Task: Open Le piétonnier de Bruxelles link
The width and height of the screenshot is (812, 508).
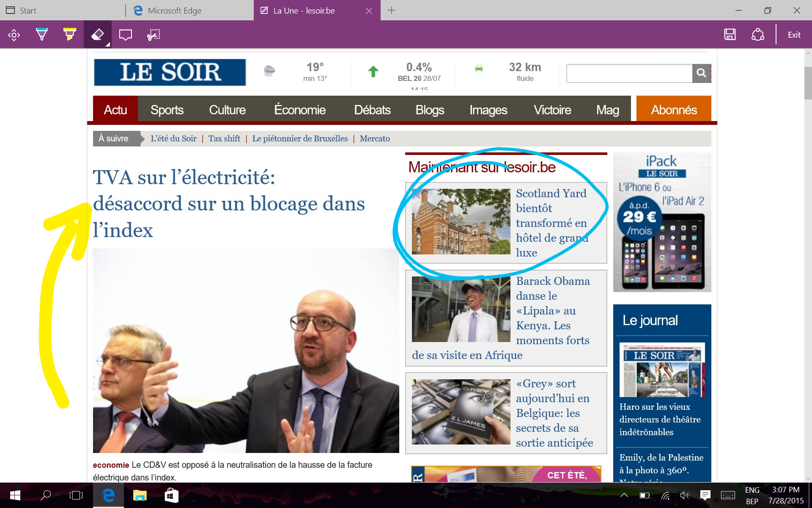Action: click(x=300, y=138)
